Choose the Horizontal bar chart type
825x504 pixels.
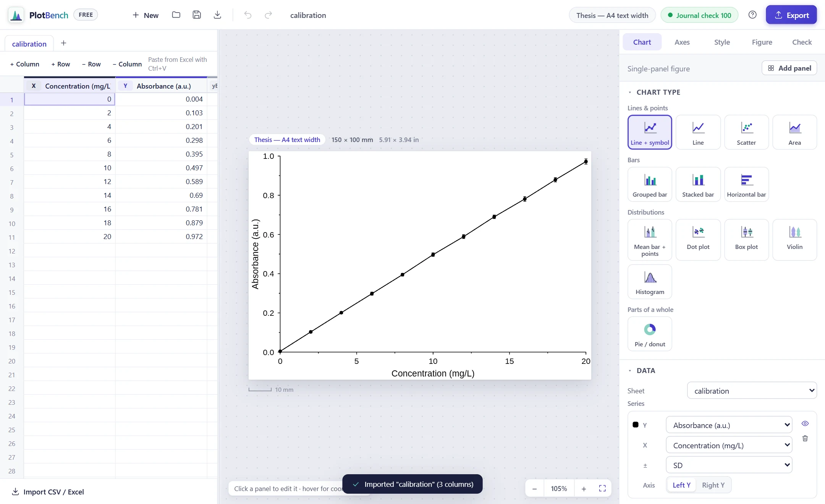[x=746, y=184]
